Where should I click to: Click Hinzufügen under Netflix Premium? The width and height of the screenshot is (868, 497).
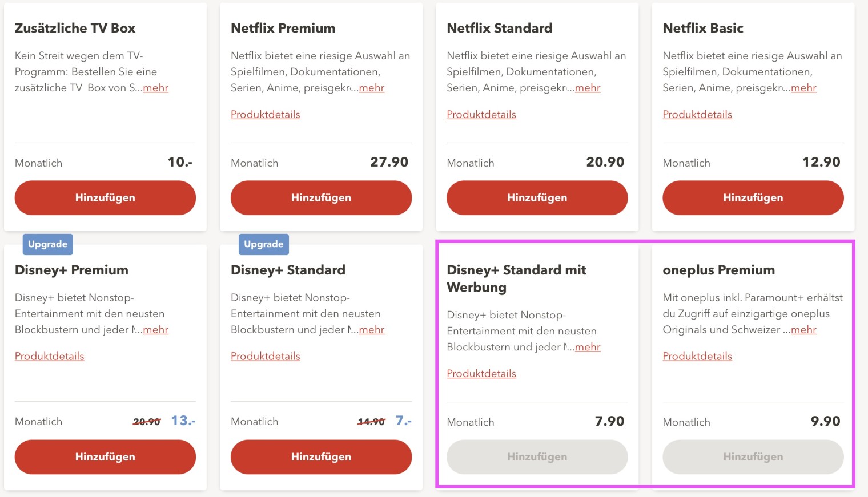[x=321, y=198]
